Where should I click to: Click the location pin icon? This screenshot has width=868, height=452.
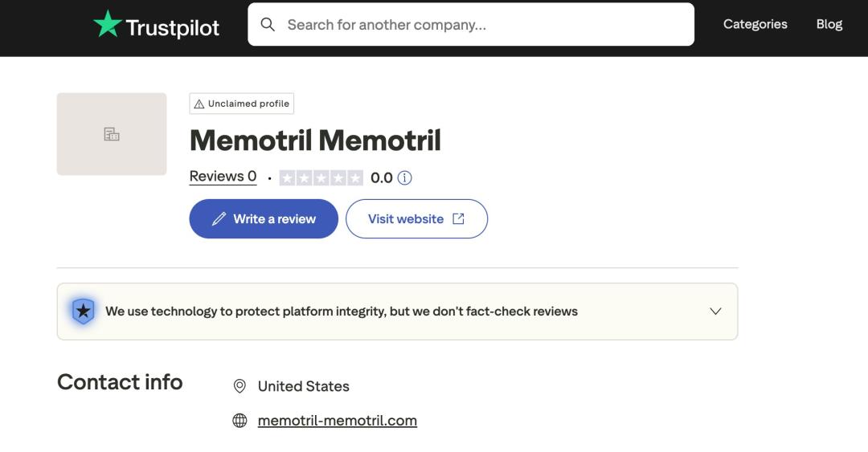pyautogui.click(x=240, y=386)
